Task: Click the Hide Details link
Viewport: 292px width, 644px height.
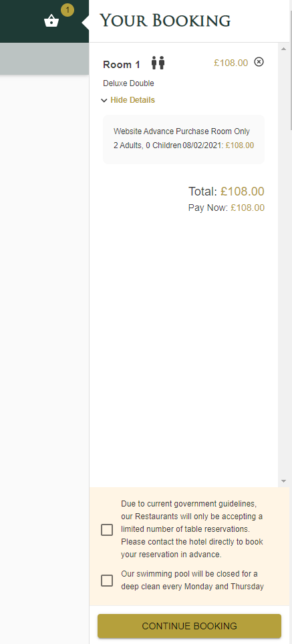Action: click(132, 100)
